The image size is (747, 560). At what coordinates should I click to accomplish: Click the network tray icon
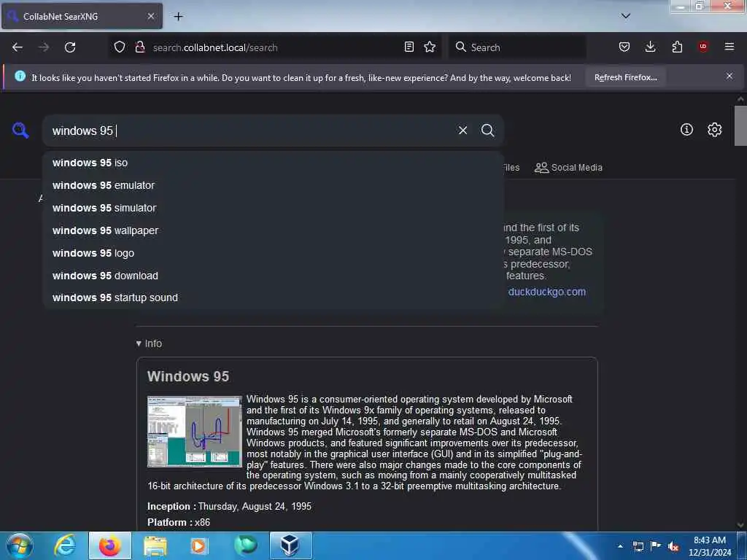[638, 547]
